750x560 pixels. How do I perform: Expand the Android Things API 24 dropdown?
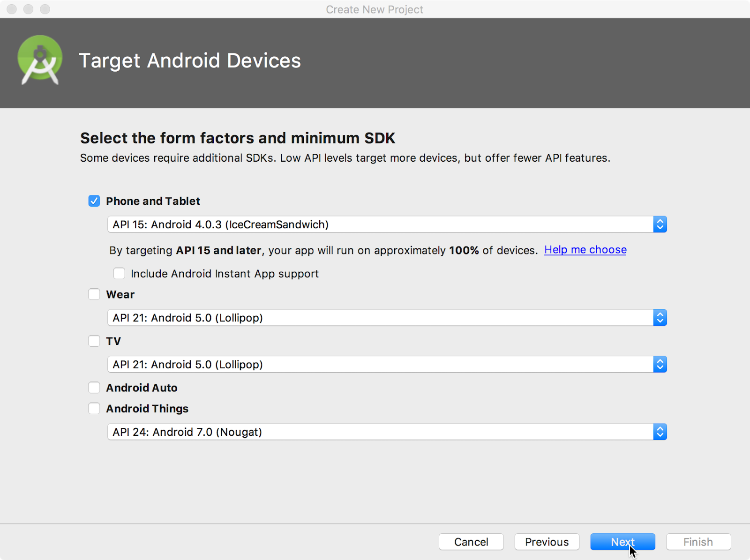(x=387, y=432)
